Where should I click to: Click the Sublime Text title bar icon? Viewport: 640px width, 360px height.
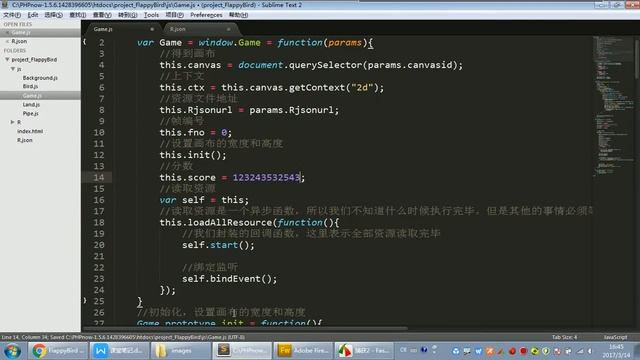pos(5,5)
